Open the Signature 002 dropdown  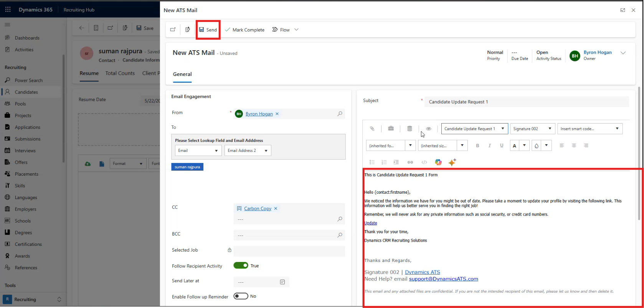point(533,128)
